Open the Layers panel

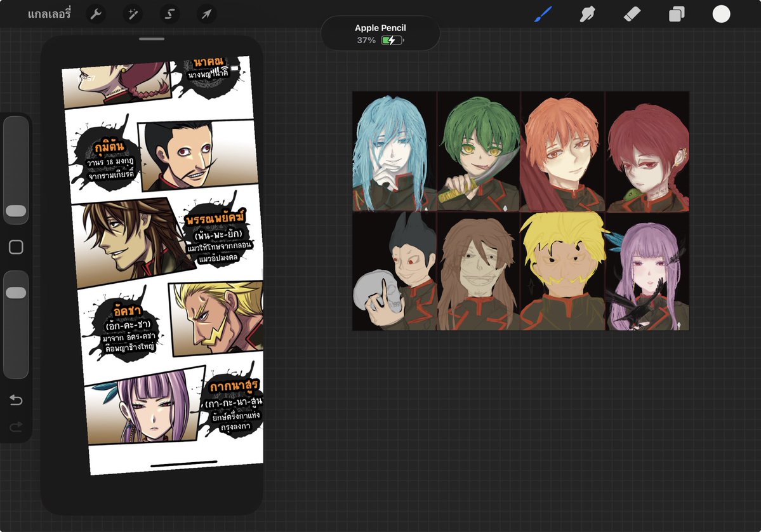click(x=677, y=14)
